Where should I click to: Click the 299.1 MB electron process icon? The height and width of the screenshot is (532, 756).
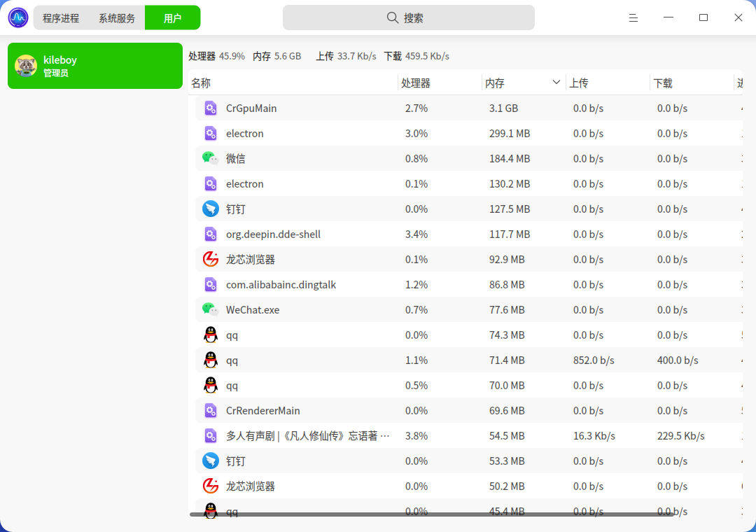(x=211, y=133)
